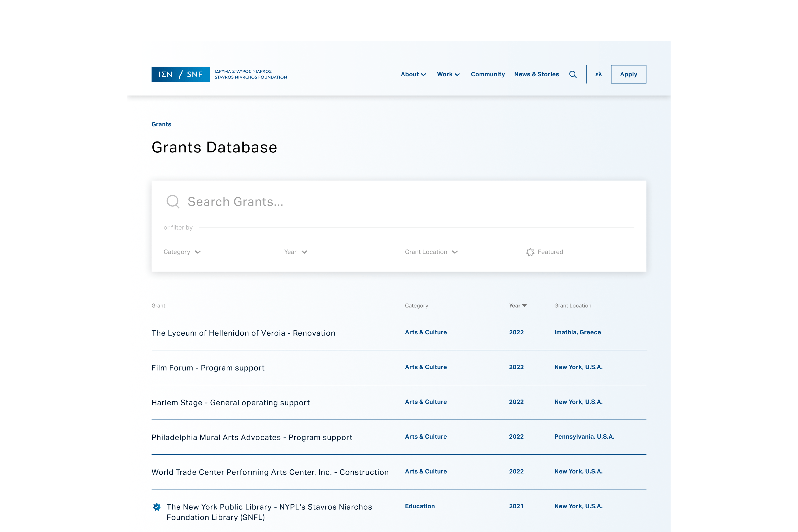
Task: Click Stavros Niarchos Foundation name text
Action: coord(251,77)
